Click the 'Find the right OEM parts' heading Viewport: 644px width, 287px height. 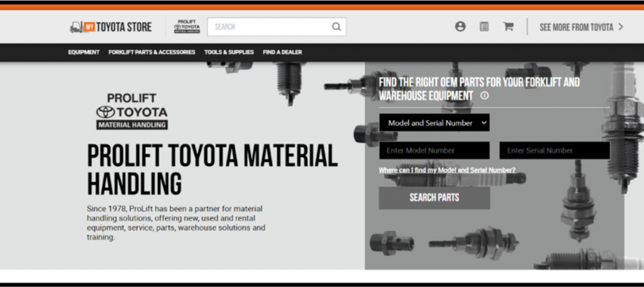(479, 89)
